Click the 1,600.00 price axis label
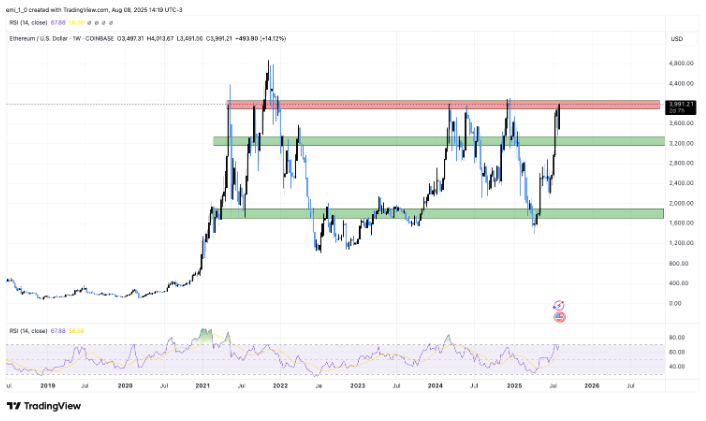Image resolution: width=706 pixels, height=421 pixels. tap(681, 223)
